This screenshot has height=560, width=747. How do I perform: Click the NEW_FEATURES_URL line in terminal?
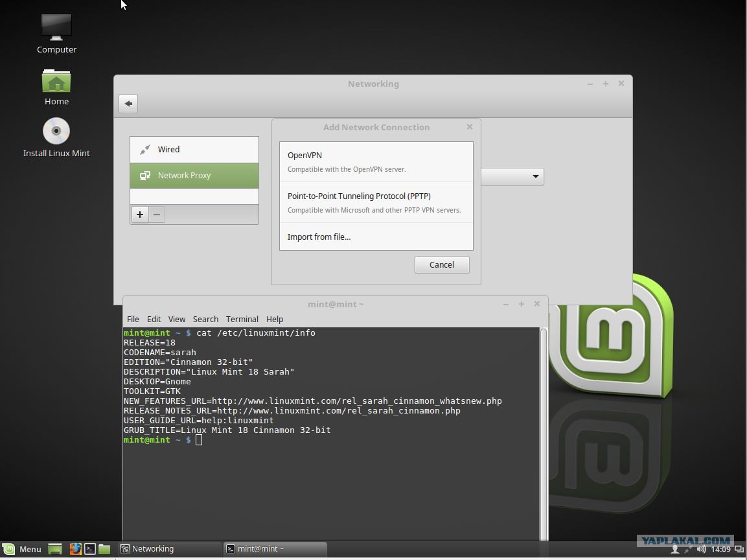point(312,401)
